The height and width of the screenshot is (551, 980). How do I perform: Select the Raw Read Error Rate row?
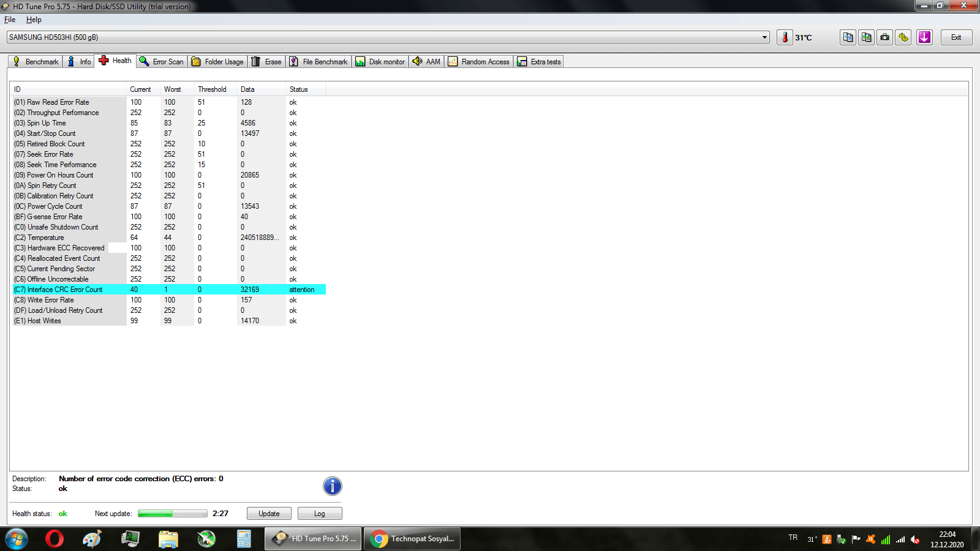click(169, 102)
